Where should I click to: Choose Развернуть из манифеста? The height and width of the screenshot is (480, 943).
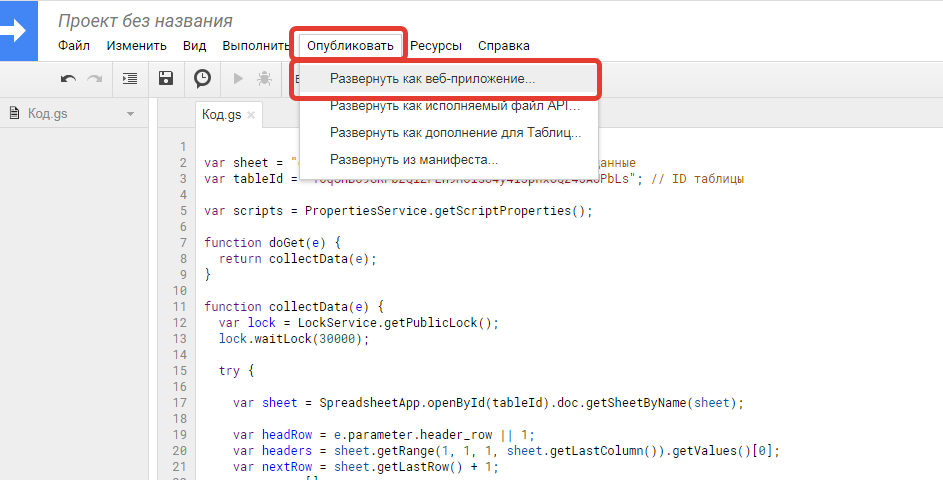[x=414, y=160]
